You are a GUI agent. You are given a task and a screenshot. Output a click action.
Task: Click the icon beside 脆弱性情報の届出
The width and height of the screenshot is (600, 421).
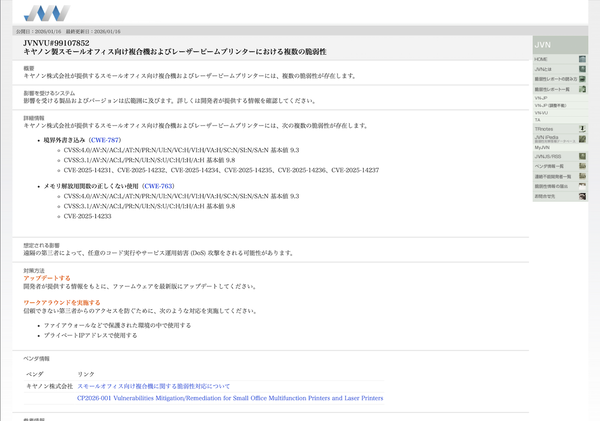coord(582,186)
